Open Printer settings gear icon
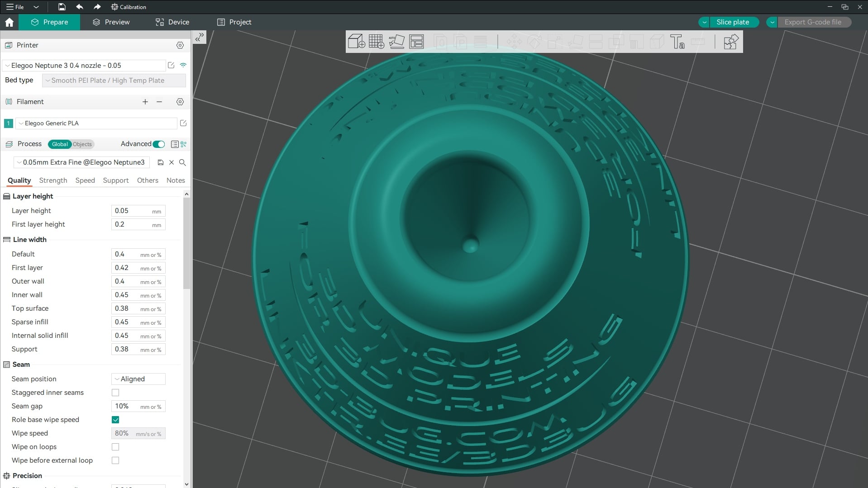 coord(180,45)
